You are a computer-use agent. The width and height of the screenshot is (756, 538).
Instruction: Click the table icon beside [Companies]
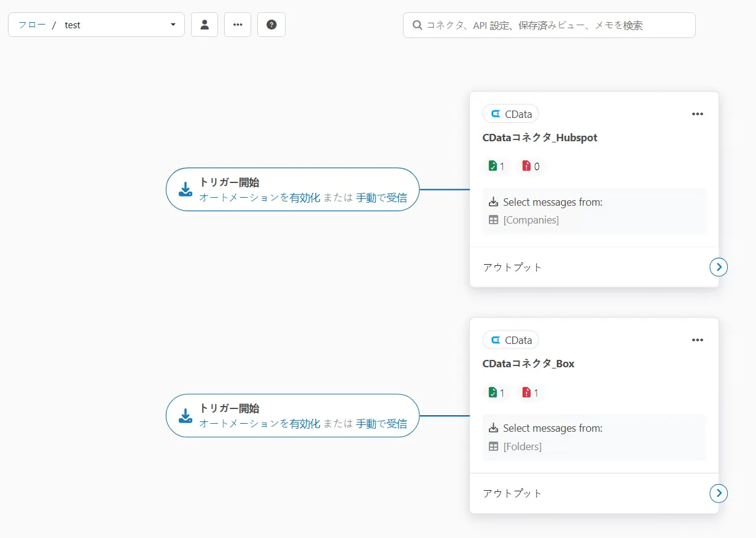click(x=493, y=220)
